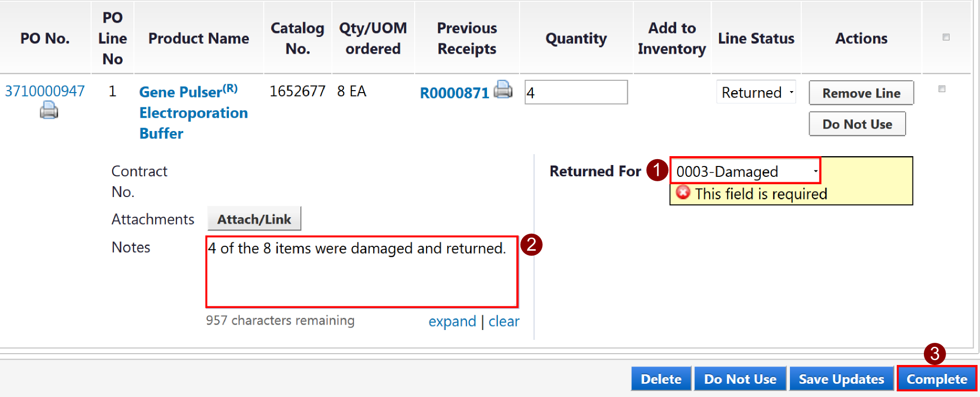This screenshot has width=980, height=397.
Task: Check the row checkbox for line 1
Action: [942, 89]
